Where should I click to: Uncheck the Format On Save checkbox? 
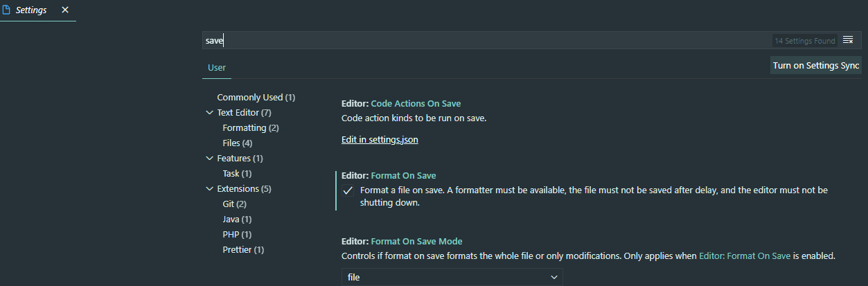(348, 190)
